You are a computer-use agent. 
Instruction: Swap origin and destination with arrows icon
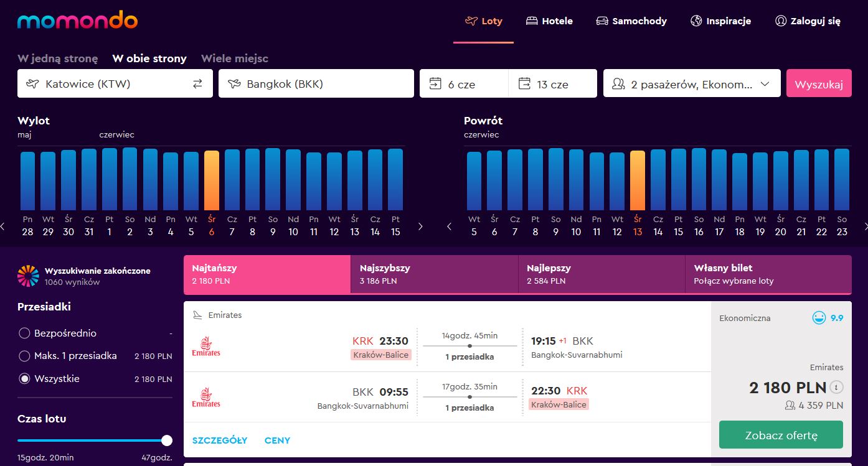(x=197, y=83)
